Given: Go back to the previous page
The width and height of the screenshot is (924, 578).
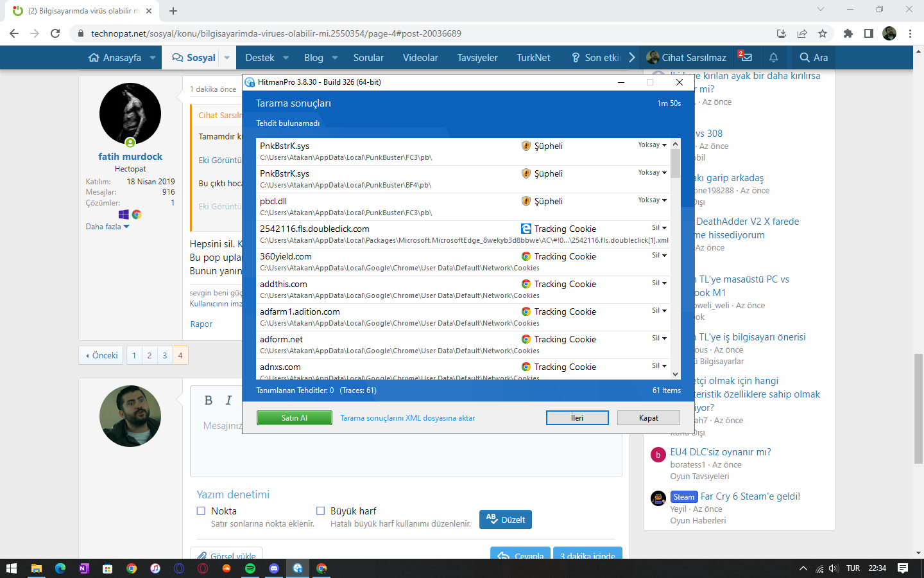Looking at the screenshot, I should [14, 33].
